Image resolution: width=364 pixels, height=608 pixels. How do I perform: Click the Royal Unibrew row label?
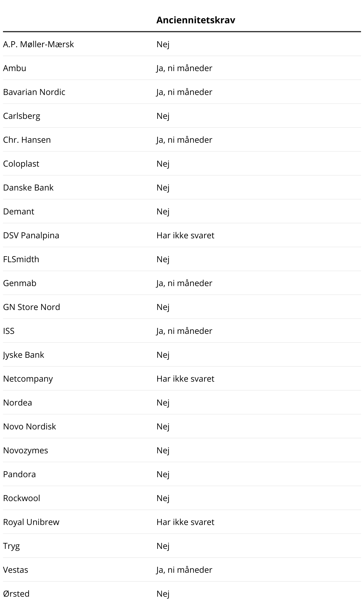[x=31, y=522]
